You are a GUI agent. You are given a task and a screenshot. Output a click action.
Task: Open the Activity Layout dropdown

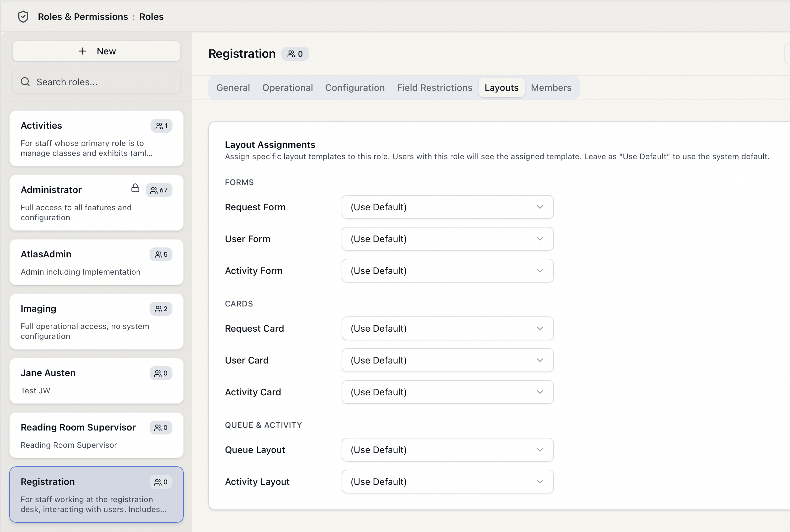point(447,482)
